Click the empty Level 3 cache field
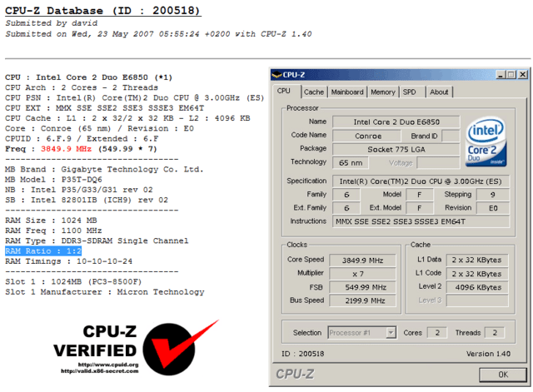This screenshot has width=533, height=392. click(x=477, y=300)
